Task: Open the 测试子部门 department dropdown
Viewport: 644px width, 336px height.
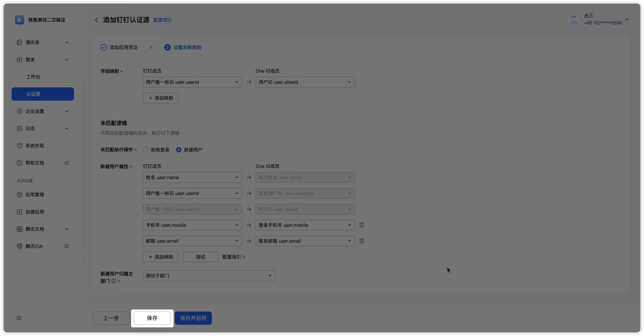Action: 209,276
